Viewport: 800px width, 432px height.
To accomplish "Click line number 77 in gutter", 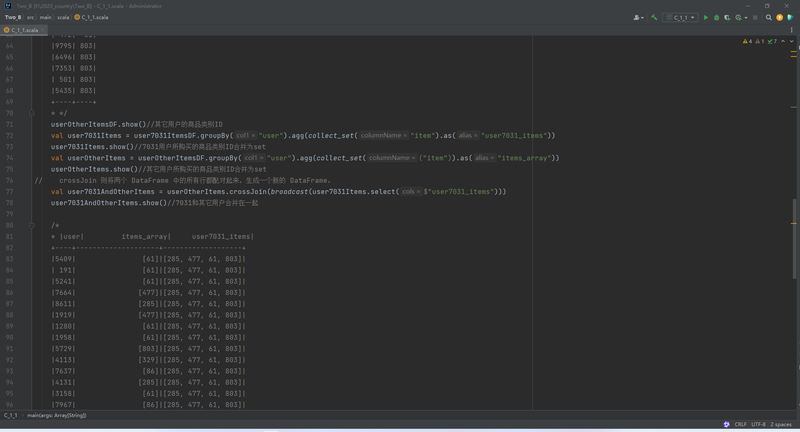I will click(10, 192).
